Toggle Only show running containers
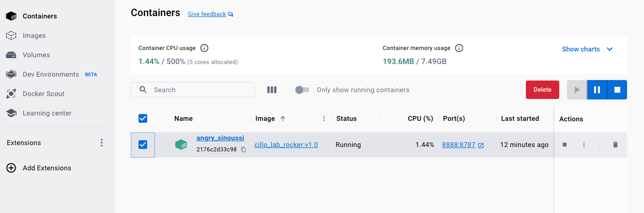The height and width of the screenshot is (213, 644). (302, 90)
